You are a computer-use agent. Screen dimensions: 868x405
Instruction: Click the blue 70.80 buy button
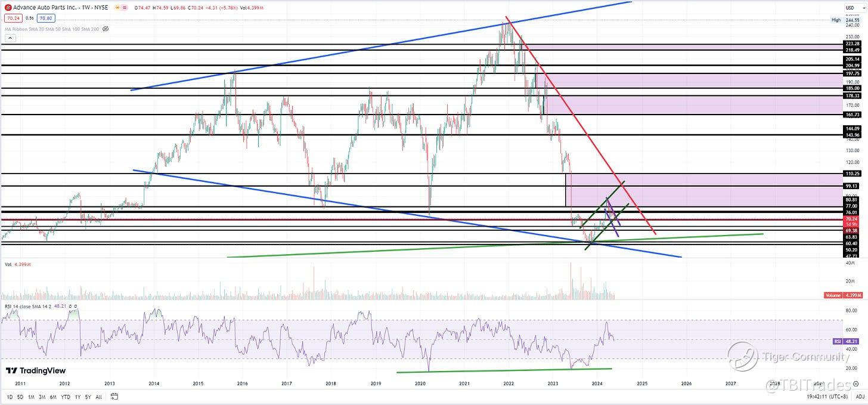pyautogui.click(x=47, y=18)
